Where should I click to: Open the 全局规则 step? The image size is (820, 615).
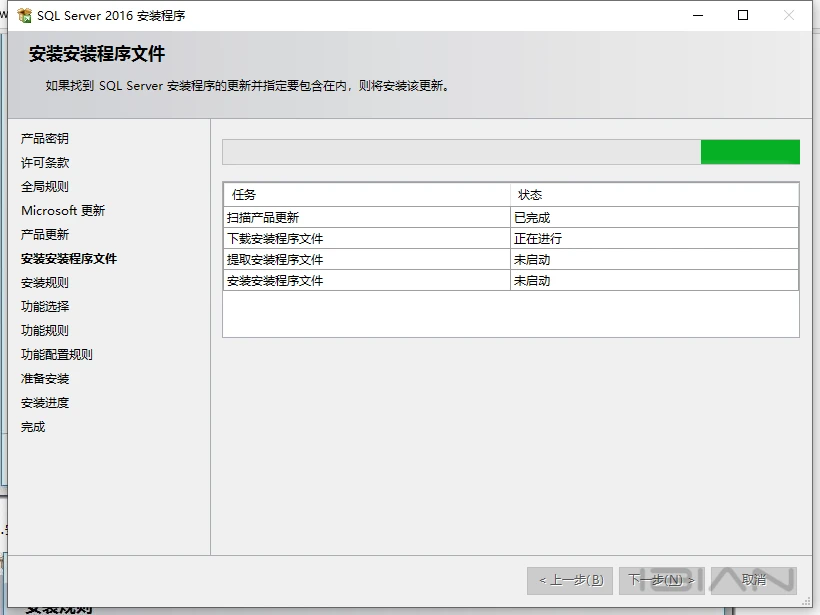pos(45,187)
